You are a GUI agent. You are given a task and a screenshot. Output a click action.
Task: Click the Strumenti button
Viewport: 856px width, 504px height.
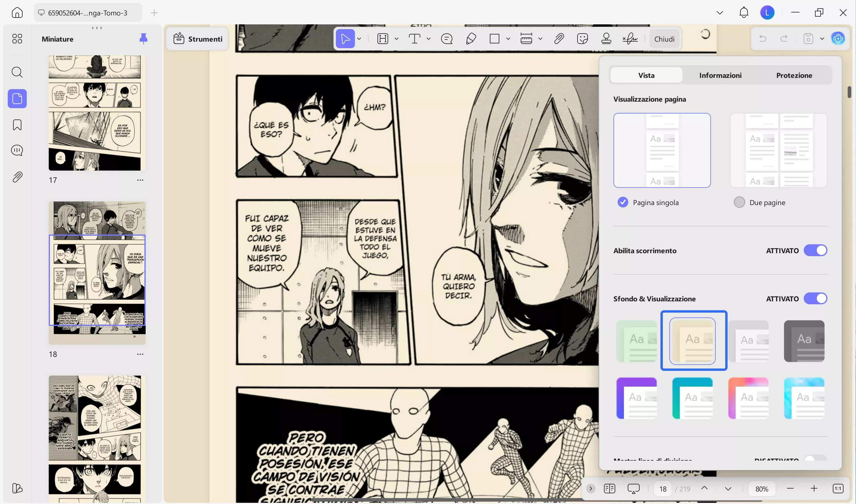point(198,39)
